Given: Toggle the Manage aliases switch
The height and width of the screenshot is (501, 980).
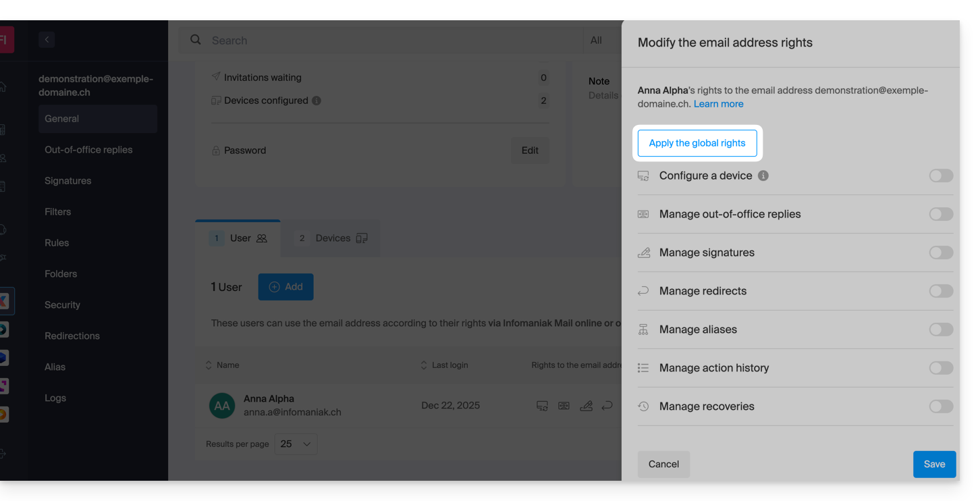Looking at the screenshot, I should click(941, 329).
